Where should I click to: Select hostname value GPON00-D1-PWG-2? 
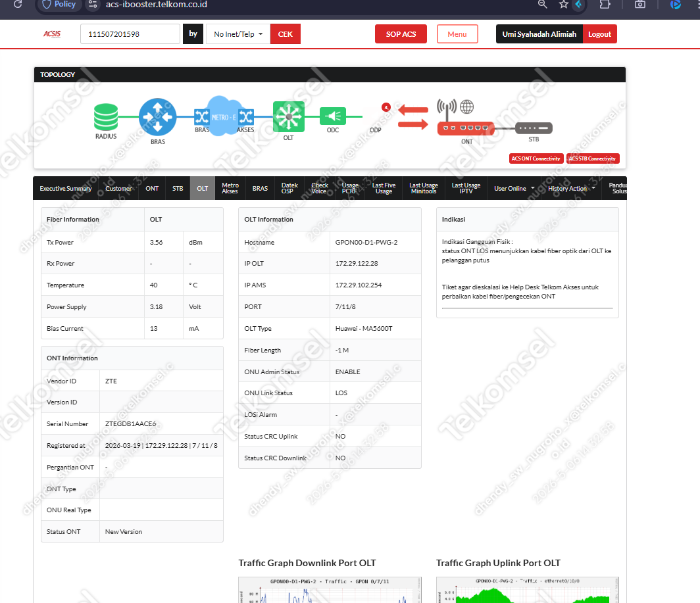(x=366, y=243)
